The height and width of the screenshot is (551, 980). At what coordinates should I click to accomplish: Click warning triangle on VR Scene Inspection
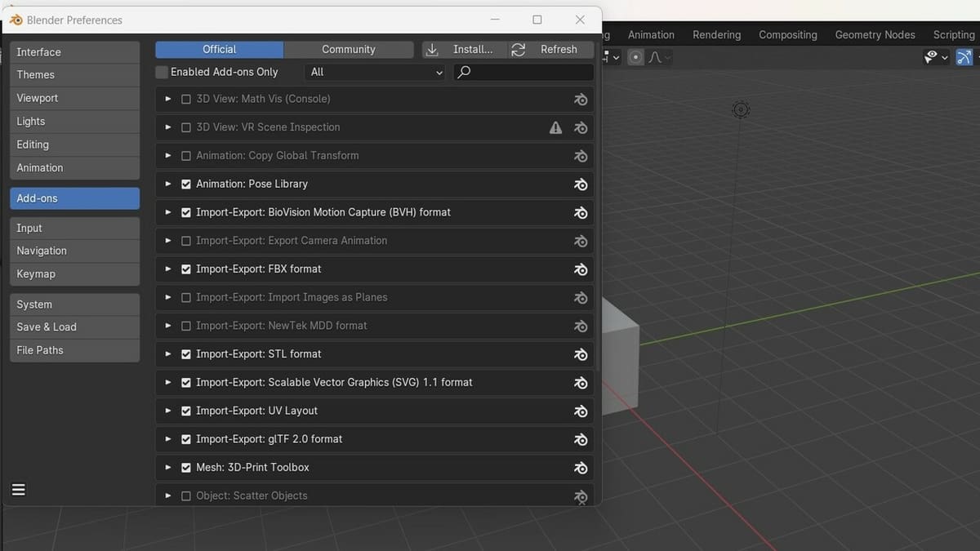point(556,127)
